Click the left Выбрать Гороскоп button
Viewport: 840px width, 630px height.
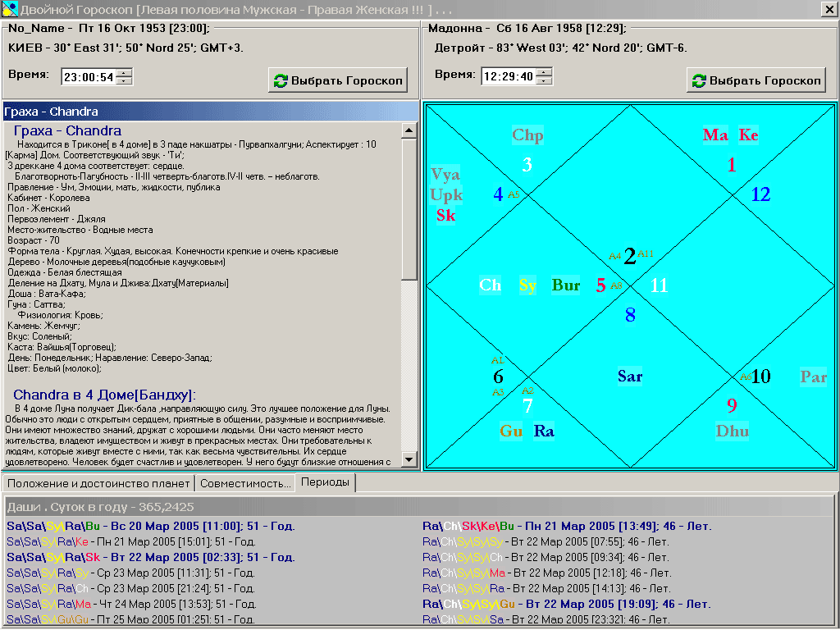(x=339, y=80)
